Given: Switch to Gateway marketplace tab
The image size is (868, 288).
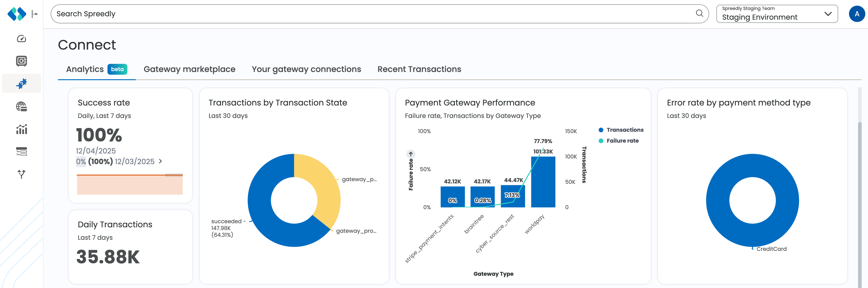Looking at the screenshot, I should [x=189, y=69].
